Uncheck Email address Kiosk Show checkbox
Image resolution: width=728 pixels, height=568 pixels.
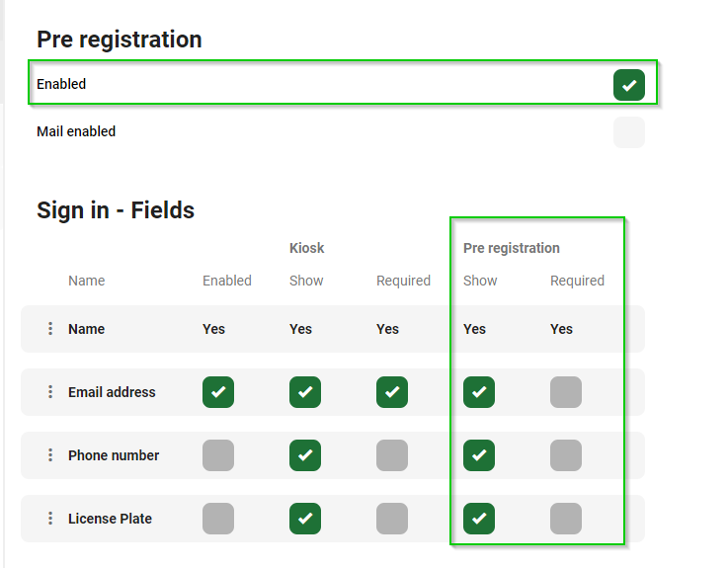tap(305, 392)
